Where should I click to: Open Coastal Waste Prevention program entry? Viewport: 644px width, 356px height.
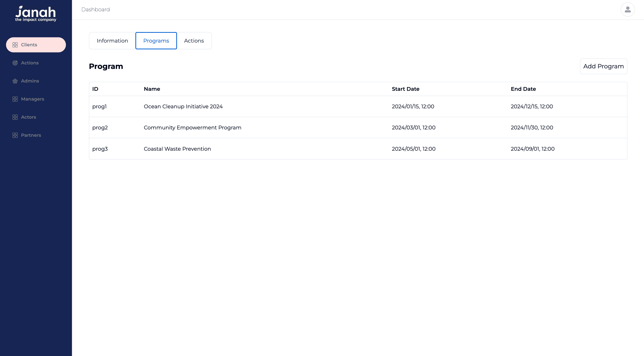tap(177, 149)
